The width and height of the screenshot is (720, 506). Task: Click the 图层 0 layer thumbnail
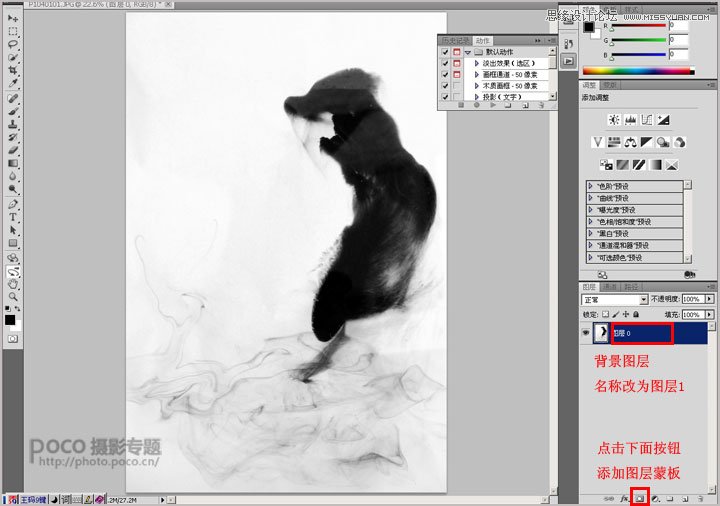(602, 331)
